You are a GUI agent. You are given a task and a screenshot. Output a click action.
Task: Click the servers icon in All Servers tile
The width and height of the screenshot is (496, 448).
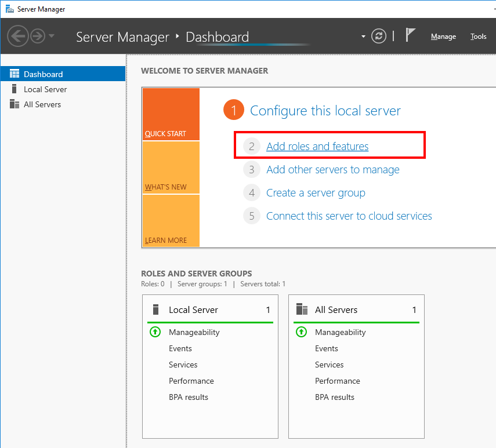click(302, 309)
